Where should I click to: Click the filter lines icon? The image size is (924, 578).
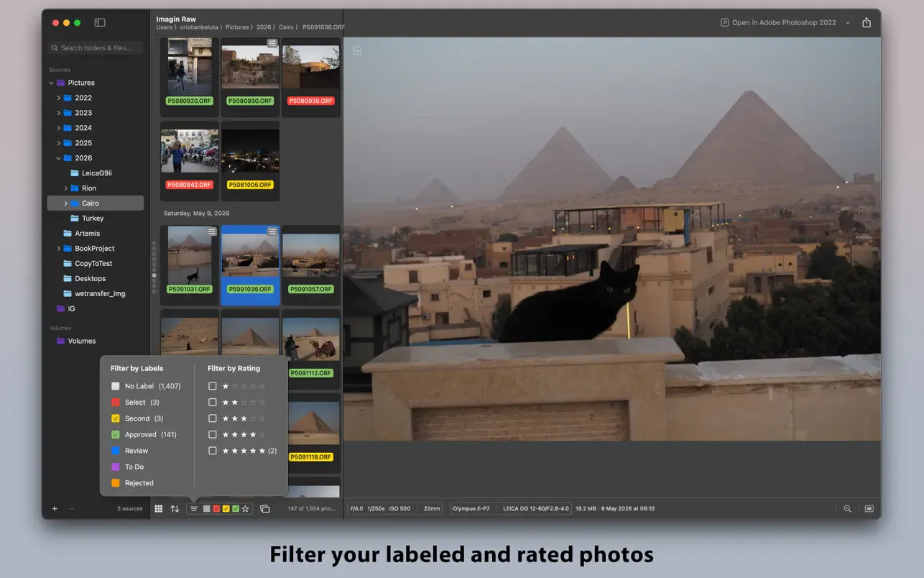[193, 509]
